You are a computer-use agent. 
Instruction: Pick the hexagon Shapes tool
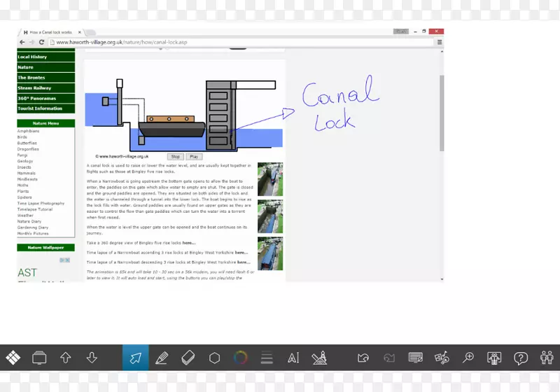pyautogui.click(x=214, y=358)
